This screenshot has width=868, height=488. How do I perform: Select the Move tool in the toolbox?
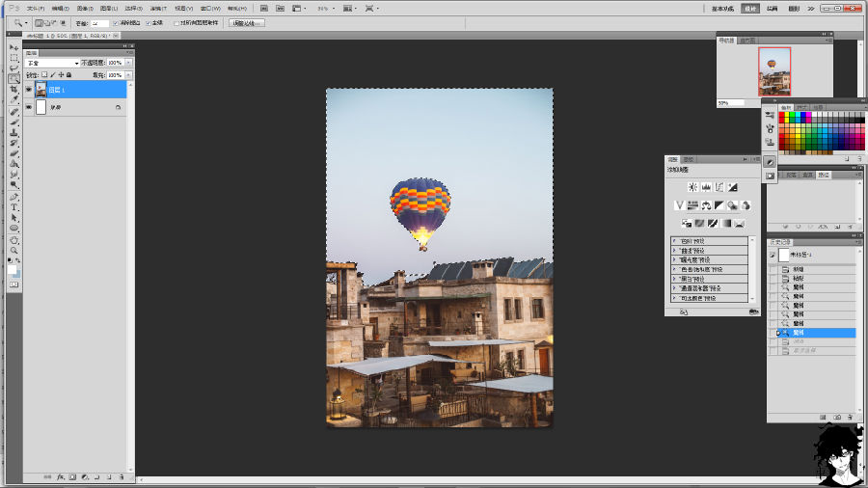pyautogui.click(x=14, y=47)
